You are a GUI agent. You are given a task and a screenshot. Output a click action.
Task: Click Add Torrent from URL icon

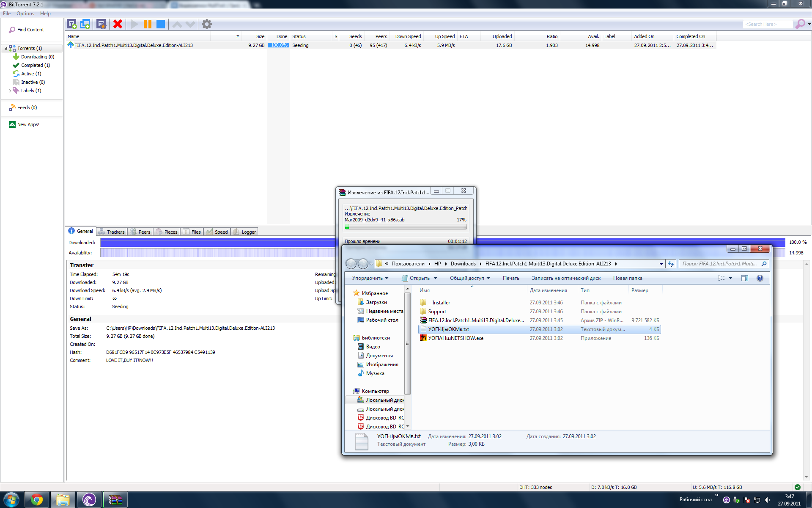(85, 24)
